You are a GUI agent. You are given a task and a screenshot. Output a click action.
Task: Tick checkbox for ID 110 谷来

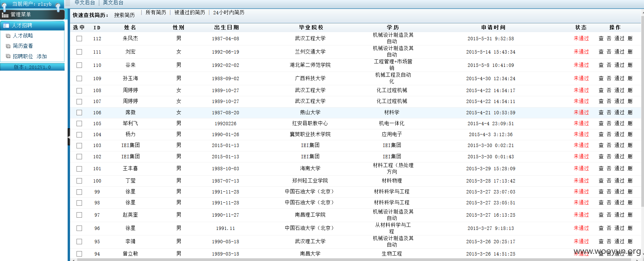pos(79,65)
